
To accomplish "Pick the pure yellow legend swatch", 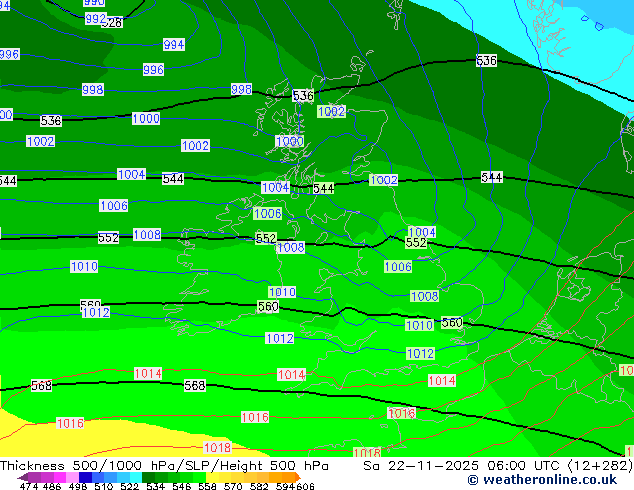I will (x=212, y=477).
